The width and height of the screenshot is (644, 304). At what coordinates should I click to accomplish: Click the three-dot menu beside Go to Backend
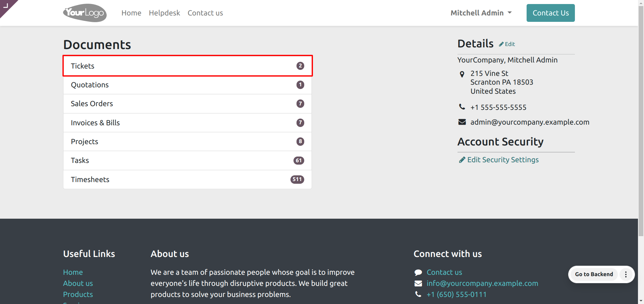(626, 274)
